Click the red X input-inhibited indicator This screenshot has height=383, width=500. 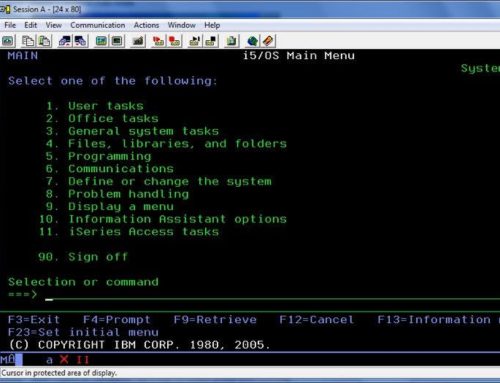point(64,359)
